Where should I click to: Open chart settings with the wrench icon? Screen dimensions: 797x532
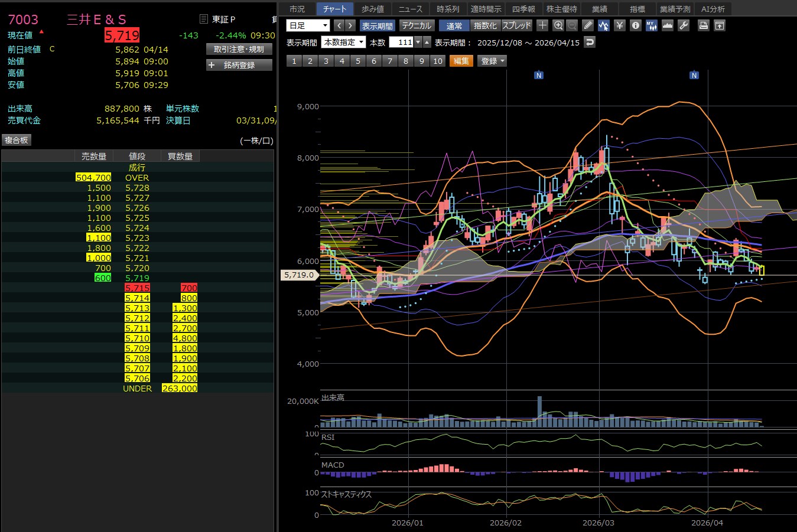click(x=684, y=25)
